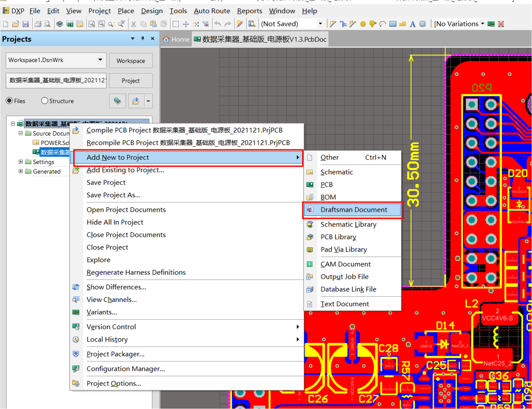
Task: Open the Reports menu
Action: coord(249,11)
